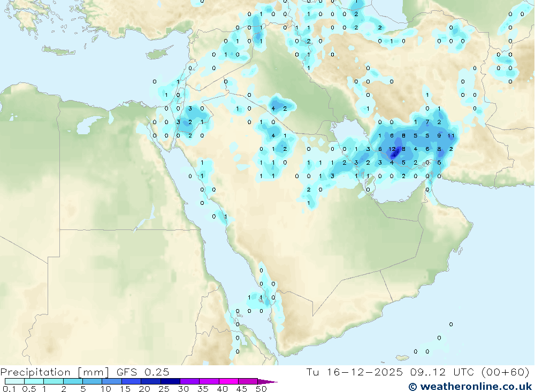
Task: Select the 2–5 mm legend color swatch
Action: tap(73, 381)
